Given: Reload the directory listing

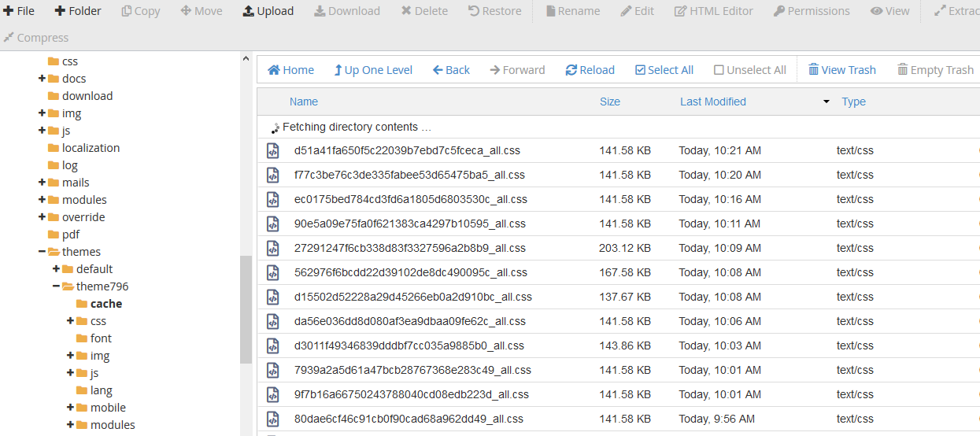Looking at the screenshot, I should pos(590,70).
